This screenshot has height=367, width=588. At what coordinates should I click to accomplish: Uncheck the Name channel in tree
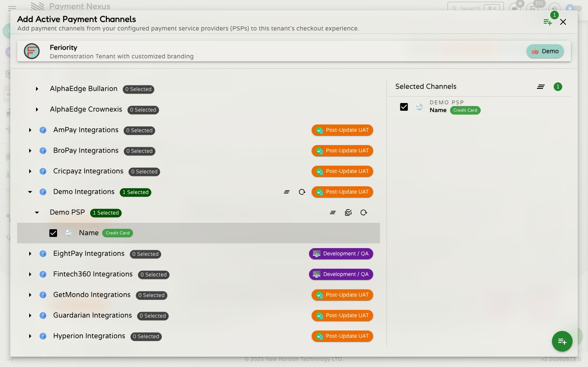53,233
